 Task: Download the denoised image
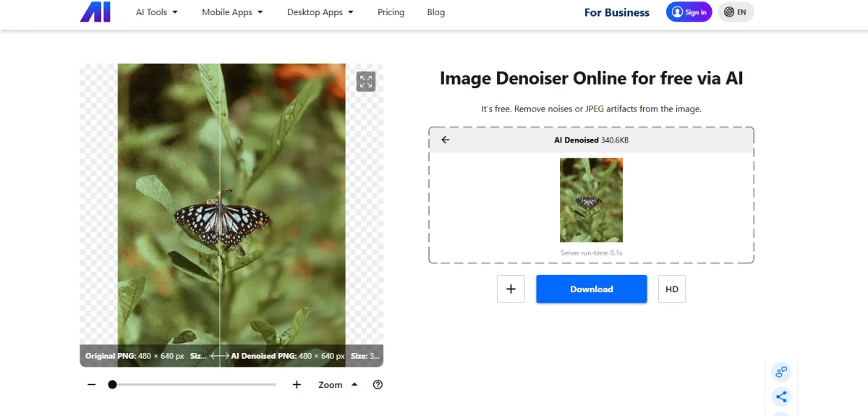click(592, 289)
